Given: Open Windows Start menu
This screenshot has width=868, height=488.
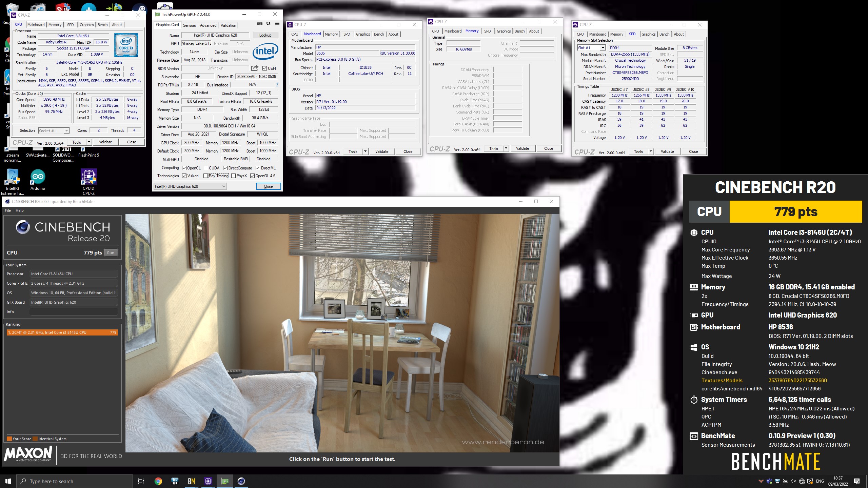Looking at the screenshot, I should tap(8, 481).
